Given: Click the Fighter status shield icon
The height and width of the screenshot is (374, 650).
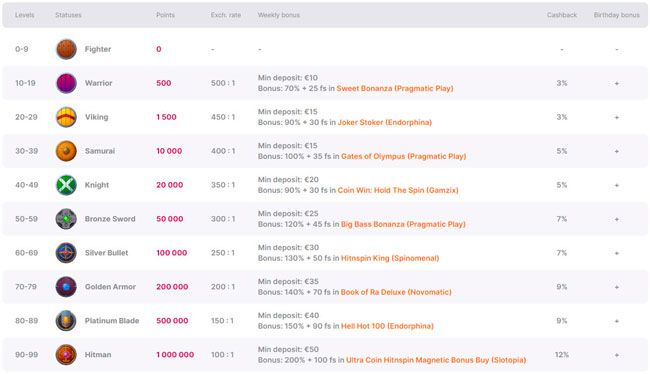Looking at the screenshot, I should 66,49.
